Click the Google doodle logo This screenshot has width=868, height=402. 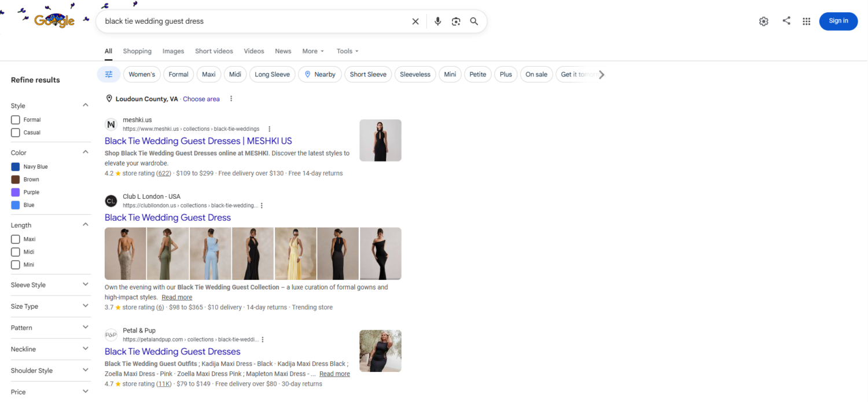pos(54,21)
